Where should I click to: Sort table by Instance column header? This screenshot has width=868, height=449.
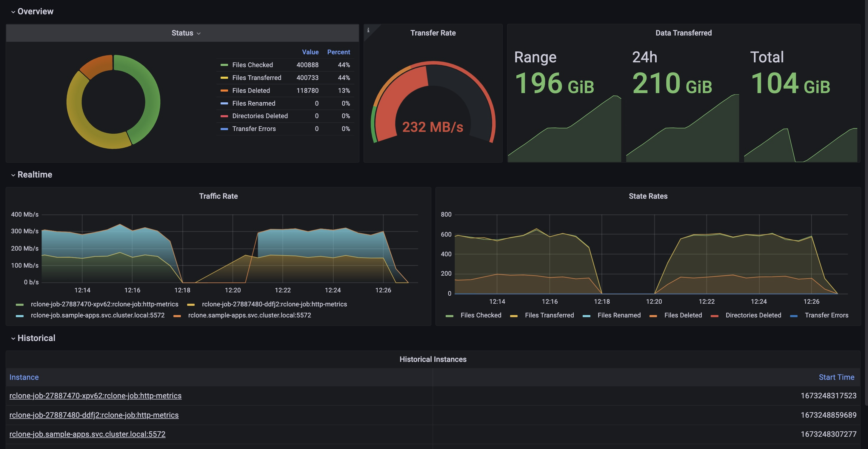24,377
